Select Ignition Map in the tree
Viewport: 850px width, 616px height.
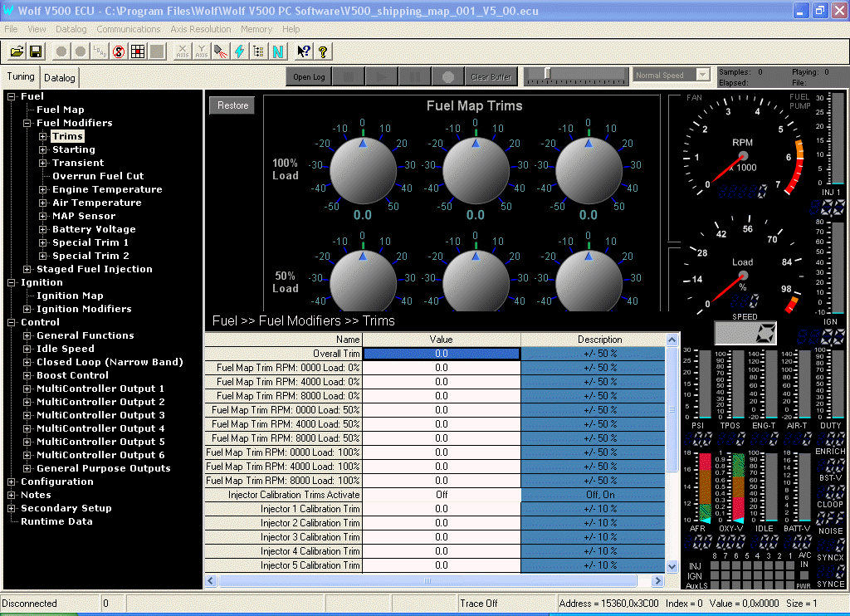(70, 296)
